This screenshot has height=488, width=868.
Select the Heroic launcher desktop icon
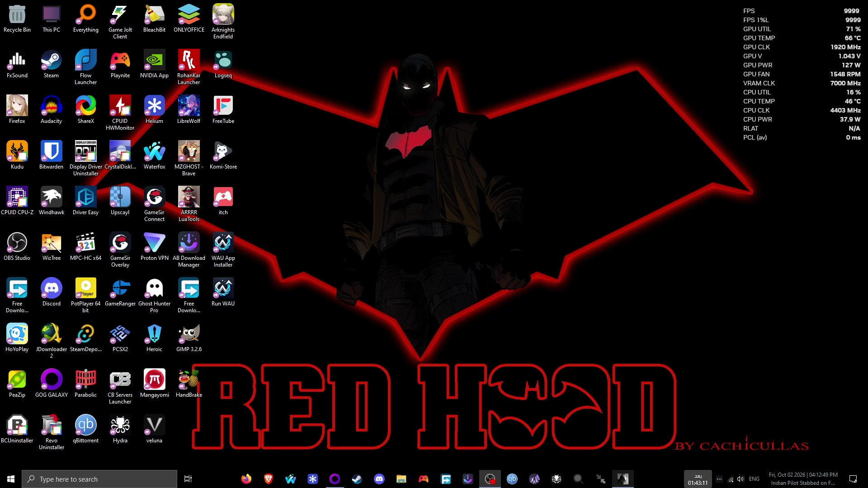154,338
